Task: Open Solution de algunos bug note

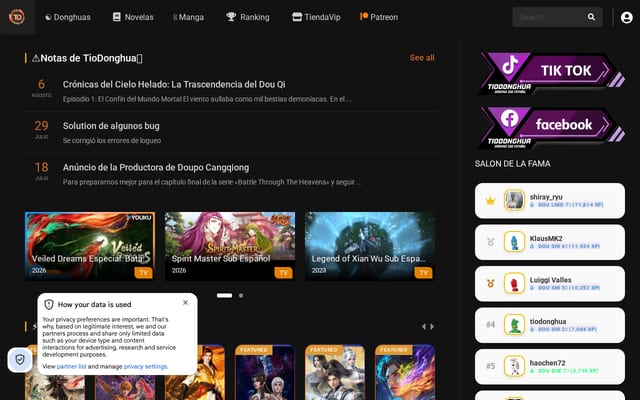Action: pyautogui.click(x=111, y=126)
